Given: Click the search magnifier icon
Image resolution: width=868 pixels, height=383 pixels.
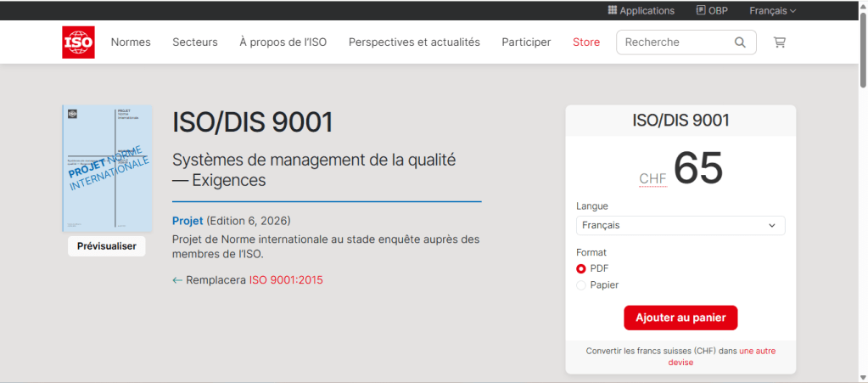Looking at the screenshot, I should click(x=740, y=42).
